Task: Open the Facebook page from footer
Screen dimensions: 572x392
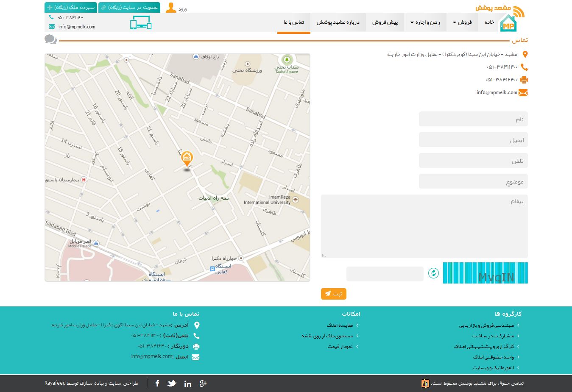Action: pyautogui.click(x=157, y=384)
